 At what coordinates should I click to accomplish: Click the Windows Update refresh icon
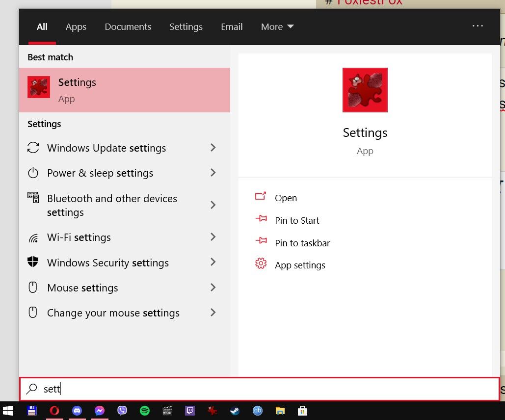33,148
